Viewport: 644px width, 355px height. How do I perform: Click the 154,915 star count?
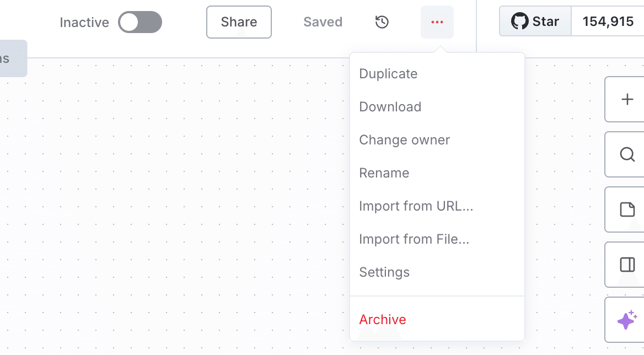[x=608, y=22]
